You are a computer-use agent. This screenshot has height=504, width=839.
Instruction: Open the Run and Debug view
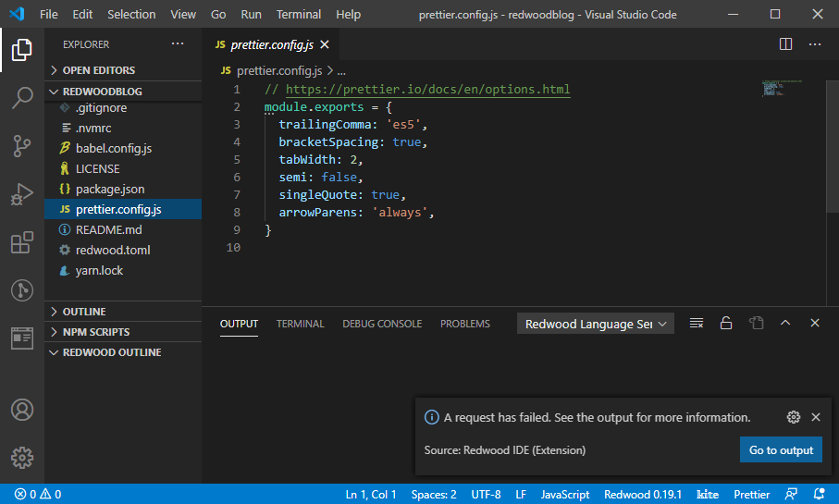(x=22, y=193)
